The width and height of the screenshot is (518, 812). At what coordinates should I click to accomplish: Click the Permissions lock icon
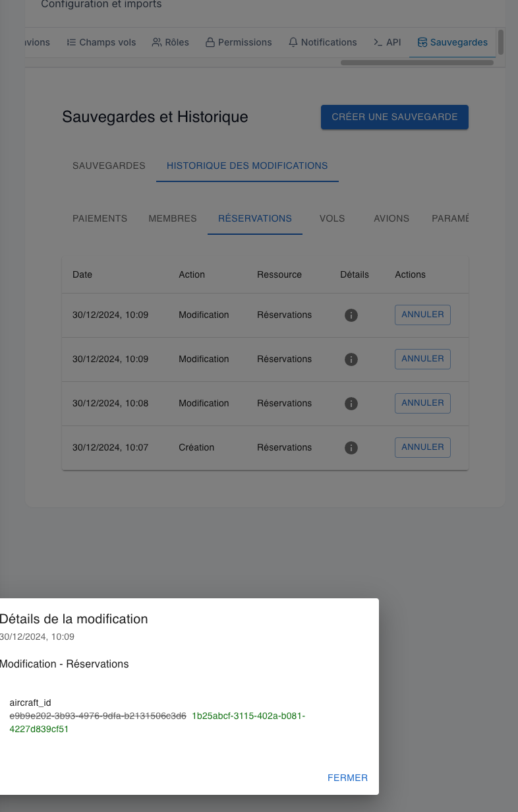pos(210,42)
